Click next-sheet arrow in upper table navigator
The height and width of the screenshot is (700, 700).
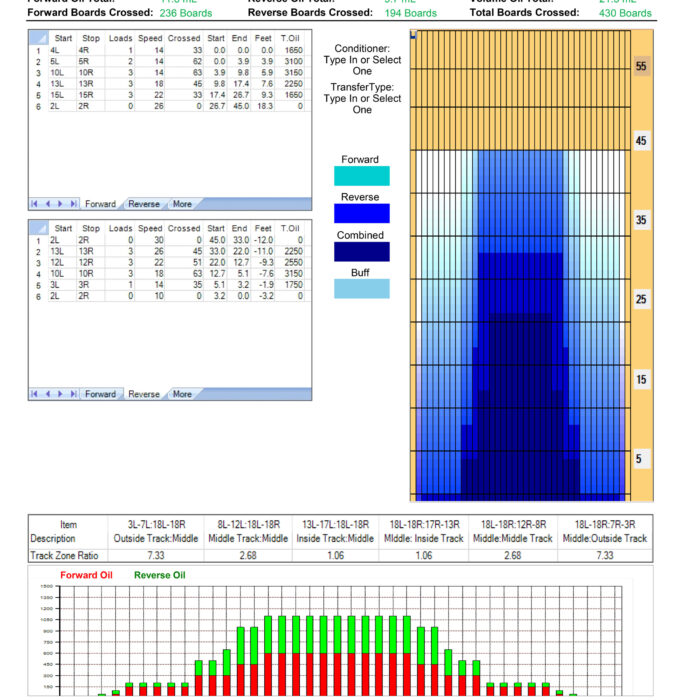coord(60,204)
